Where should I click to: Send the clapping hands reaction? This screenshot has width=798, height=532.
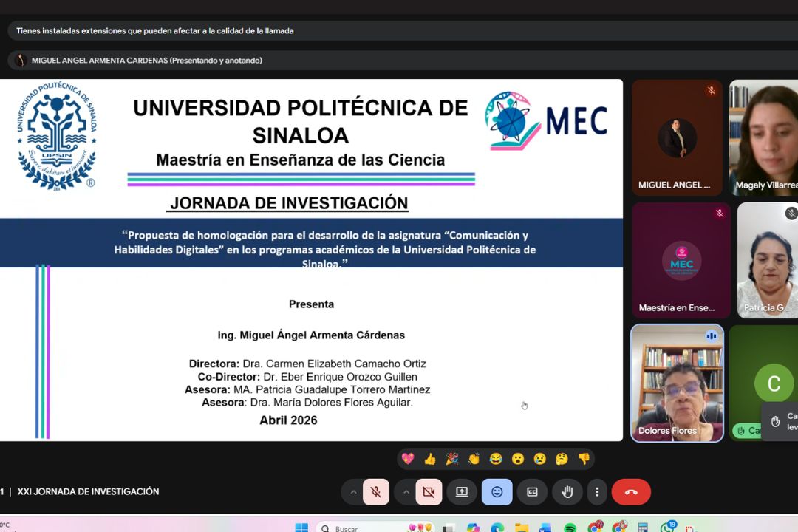(x=474, y=459)
